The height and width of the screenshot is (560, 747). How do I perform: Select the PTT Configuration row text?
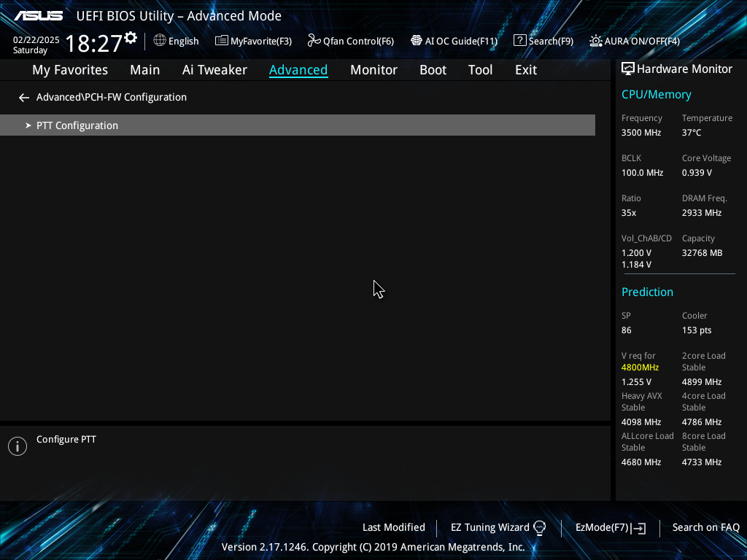(x=77, y=125)
